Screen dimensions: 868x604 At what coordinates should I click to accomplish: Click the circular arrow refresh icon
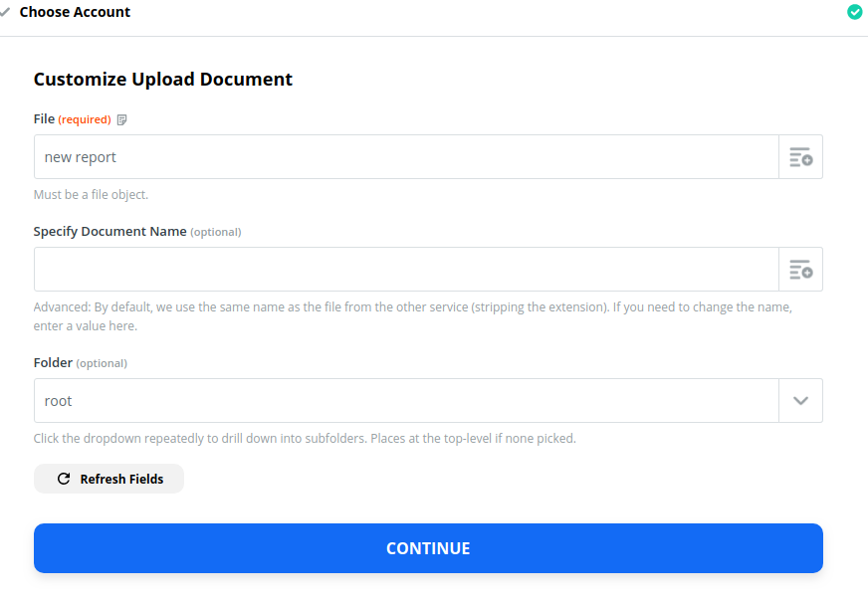[x=64, y=479]
